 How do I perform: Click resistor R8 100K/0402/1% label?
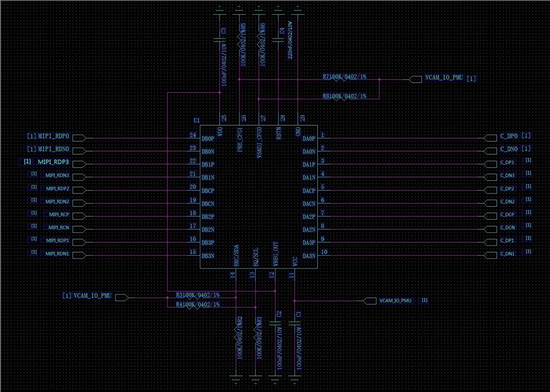tap(344, 96)
